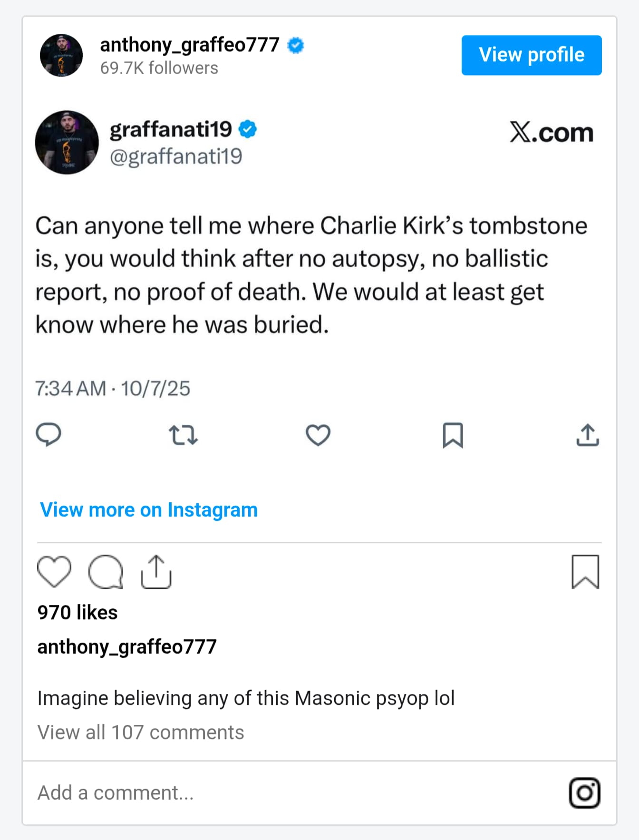This screenshot has height=840, width=639.
Task: Tap the tweet upload share icon
Action: pos(588,435)
